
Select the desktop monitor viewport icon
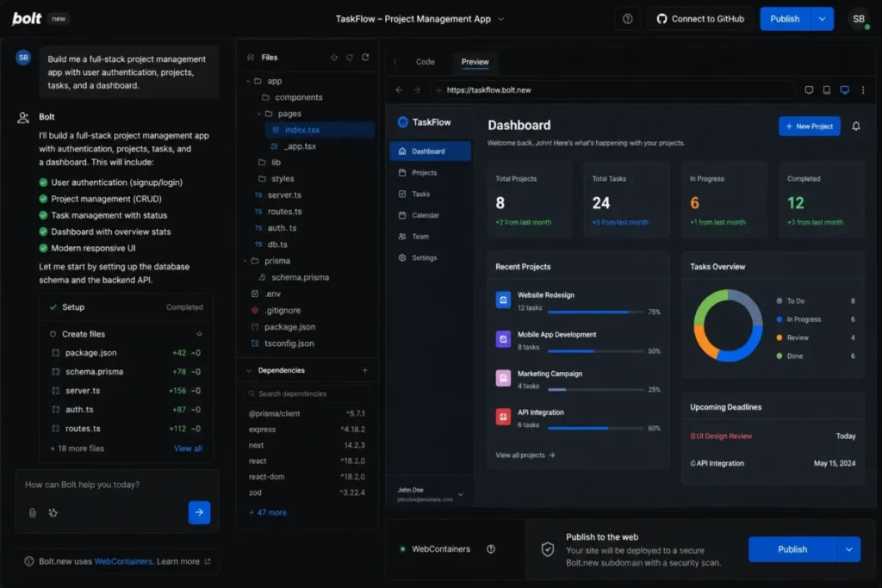coord(844,90)
